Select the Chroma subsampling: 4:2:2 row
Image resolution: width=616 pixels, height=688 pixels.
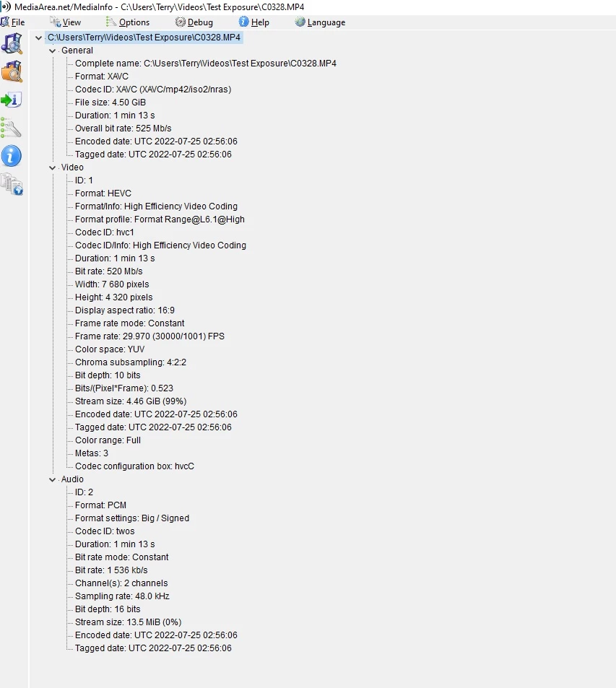131,362
